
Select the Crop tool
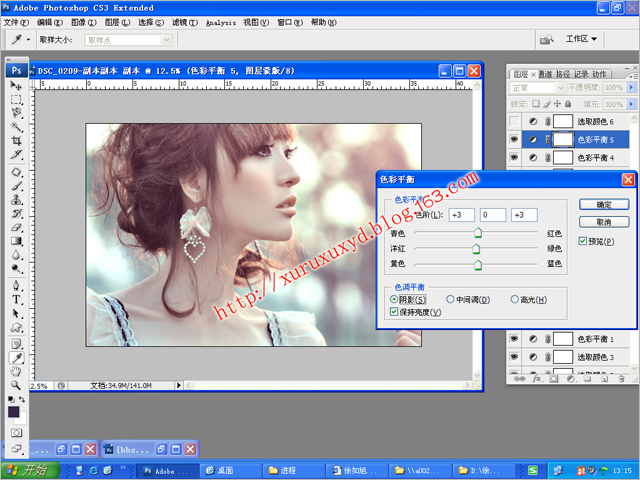[x=16, y=141]
